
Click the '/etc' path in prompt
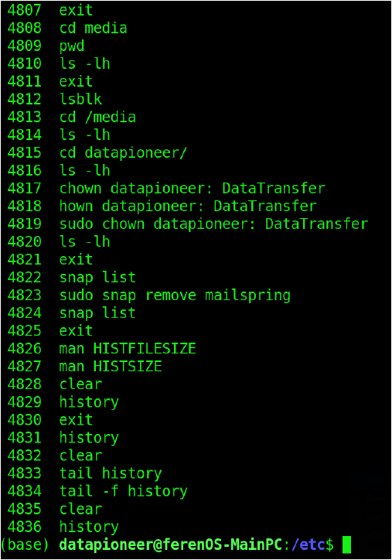[x=308, y=545]
